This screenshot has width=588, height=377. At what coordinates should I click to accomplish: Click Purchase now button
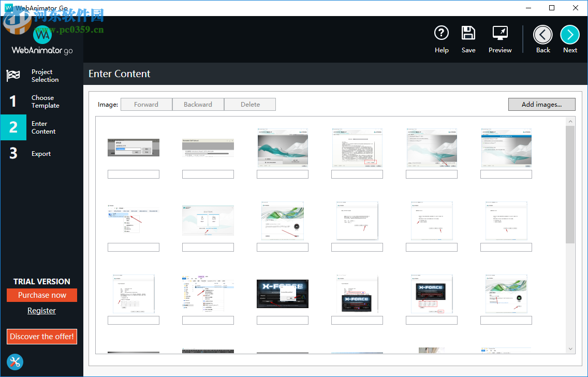[x=42, y=295]
